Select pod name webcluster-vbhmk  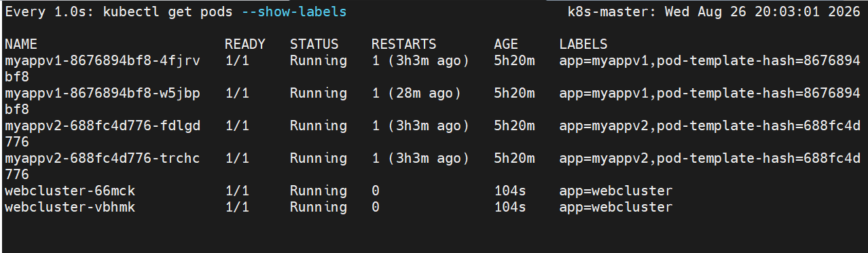tap(70, 208)
